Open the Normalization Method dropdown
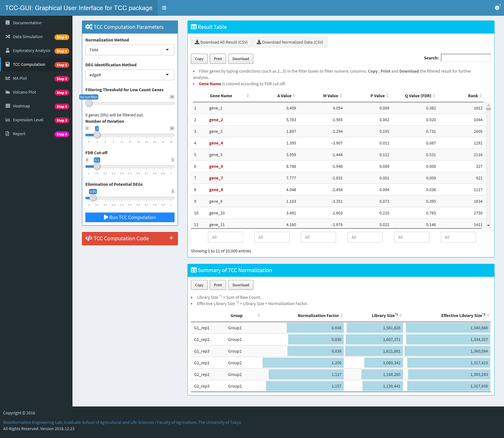The height and width of the screenshot is (438, 504). pyautogui.click(x=130, y=50)
